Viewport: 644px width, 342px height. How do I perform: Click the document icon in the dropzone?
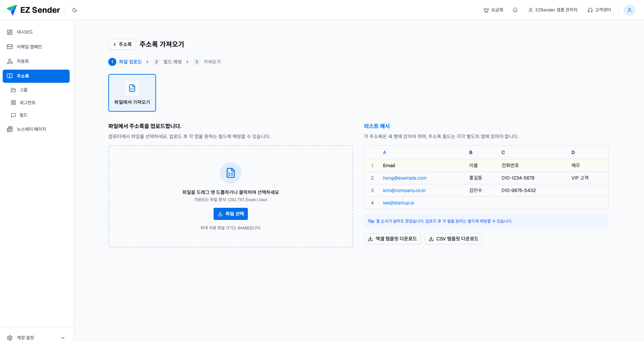tap(231, 173)
